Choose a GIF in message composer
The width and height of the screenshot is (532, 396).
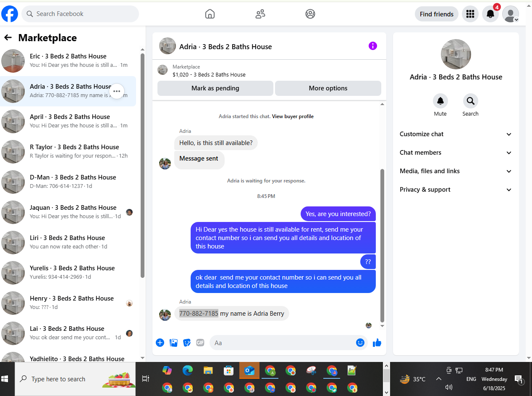pos(200,343)
